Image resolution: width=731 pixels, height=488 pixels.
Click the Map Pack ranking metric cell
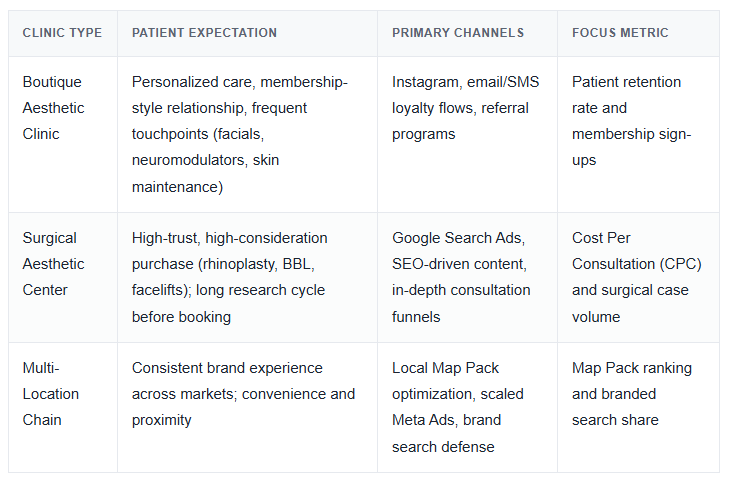click(638, 407)
